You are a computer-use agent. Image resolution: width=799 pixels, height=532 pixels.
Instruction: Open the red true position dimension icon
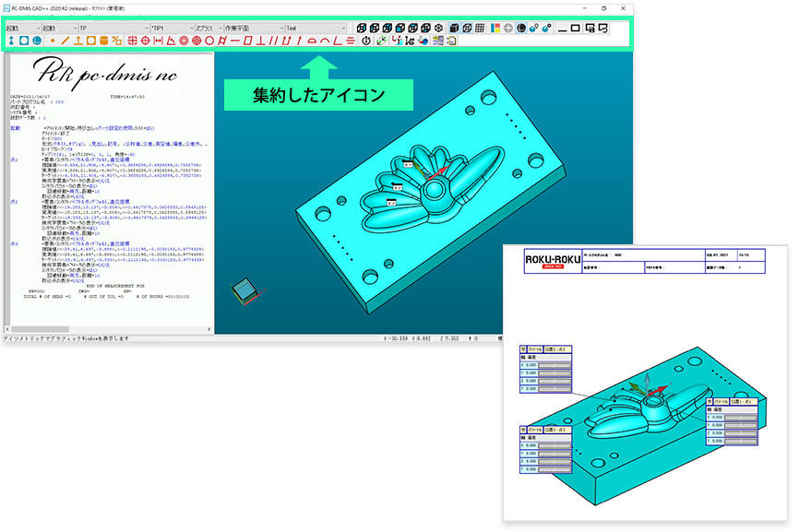145,41
